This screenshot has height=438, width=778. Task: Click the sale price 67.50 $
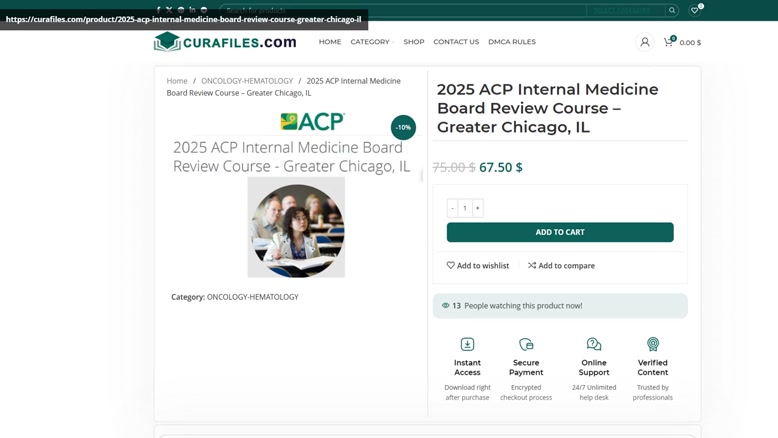tap(501, 167)
